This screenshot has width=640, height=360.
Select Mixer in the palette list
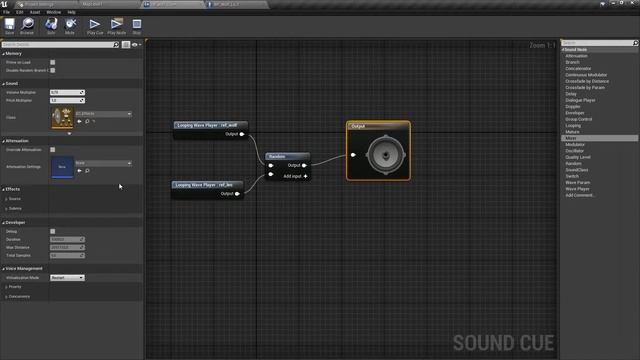pos(600,138)
